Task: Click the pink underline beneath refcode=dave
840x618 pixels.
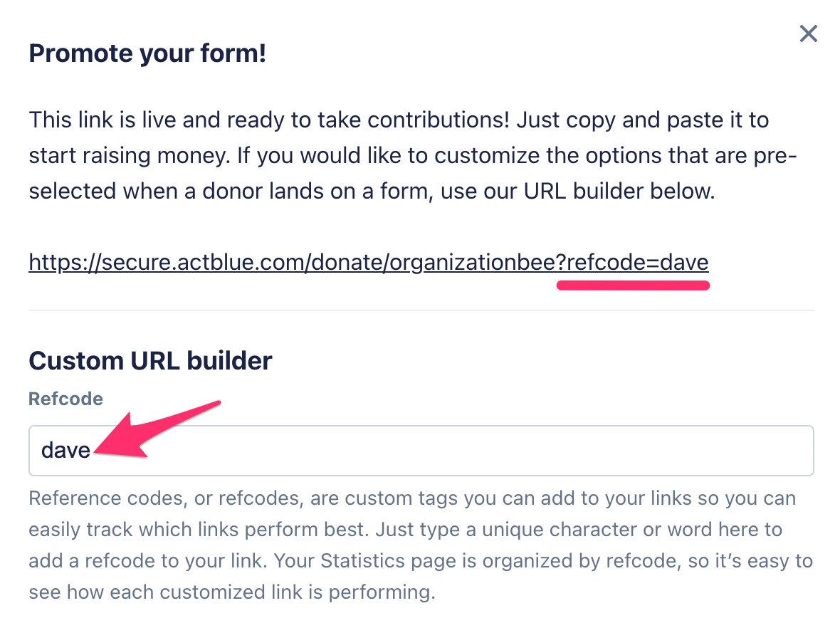Action: click(x=633, y=286)
